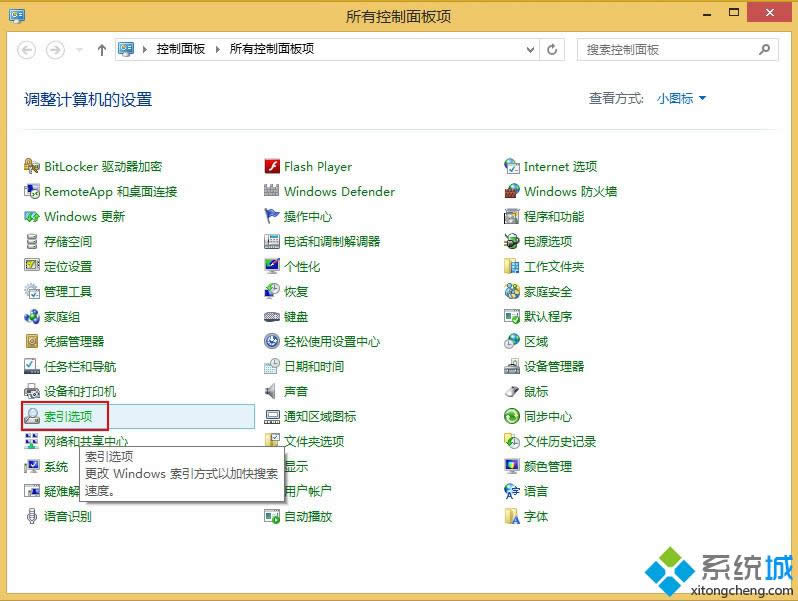
Task: Open the 语言 link
Action: click(536, 492)
